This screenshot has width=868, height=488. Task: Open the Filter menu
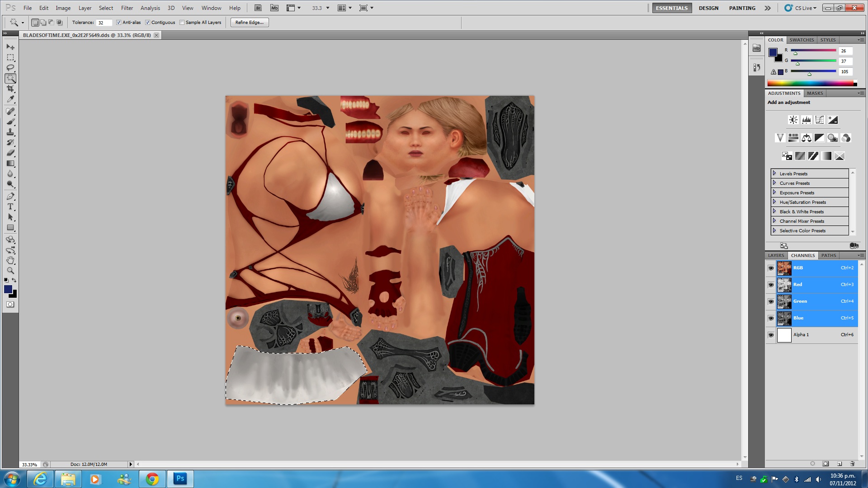(127, 8)
